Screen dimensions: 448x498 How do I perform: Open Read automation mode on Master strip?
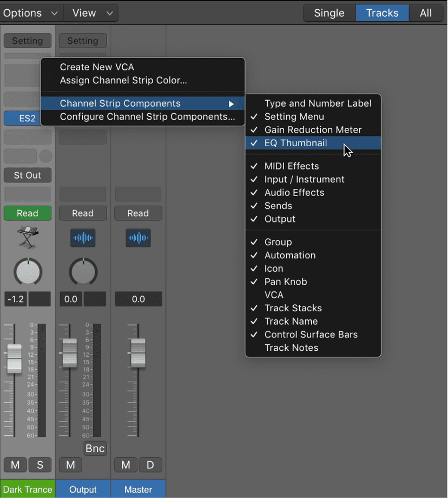coord(138,213)
